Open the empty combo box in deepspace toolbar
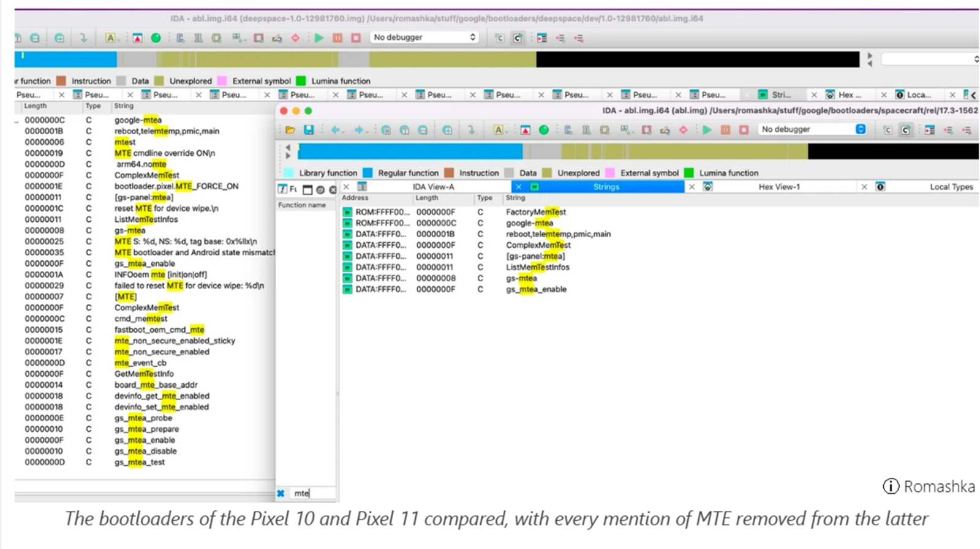 coord(930,59)
